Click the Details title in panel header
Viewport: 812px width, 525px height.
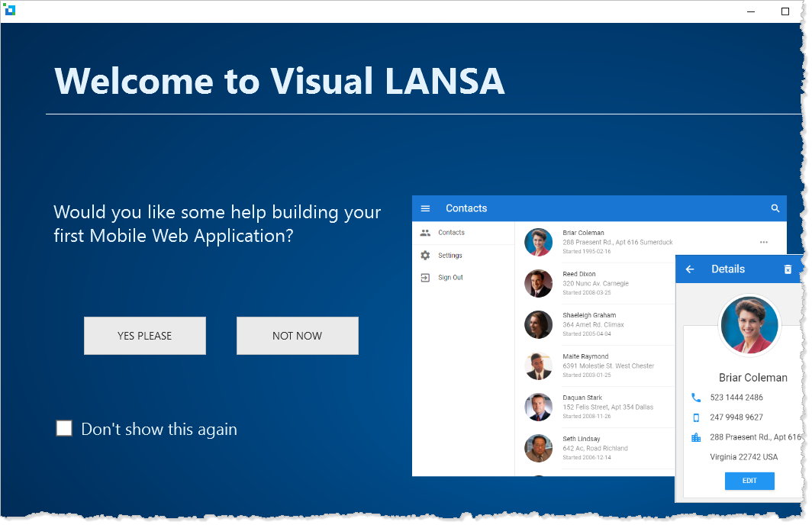[727, 269]
